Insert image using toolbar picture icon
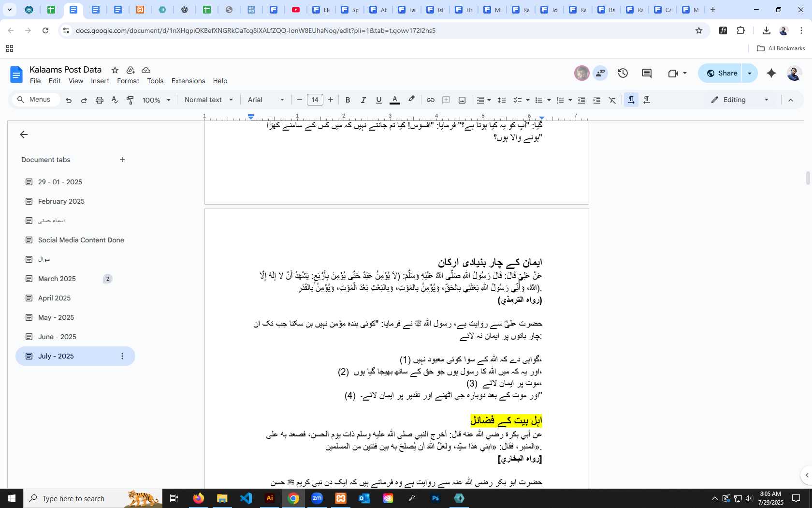Viewport: 812px width, 508px height. click(462, 100)
